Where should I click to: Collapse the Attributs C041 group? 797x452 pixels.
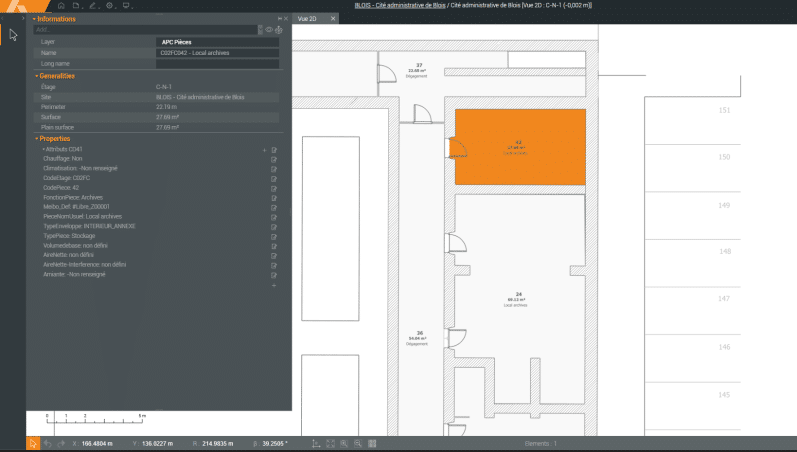pos(44,149)
